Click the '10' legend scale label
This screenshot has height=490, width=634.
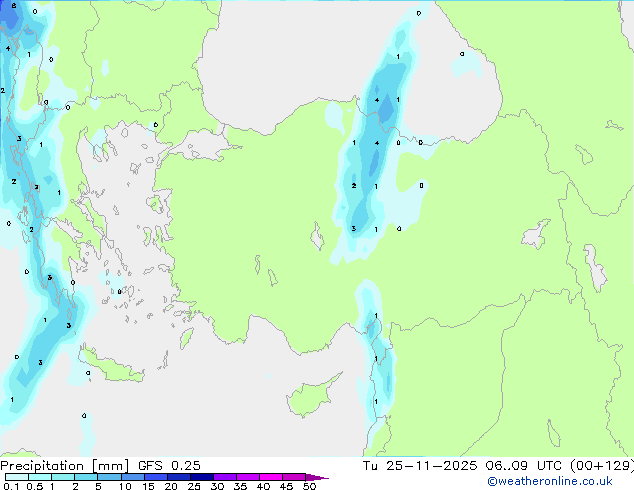tap(125, 486)
